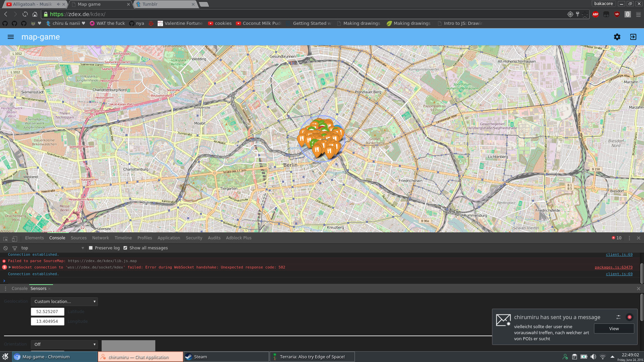Open a new browser tab
644x362 pixels.
pos(204,4)
